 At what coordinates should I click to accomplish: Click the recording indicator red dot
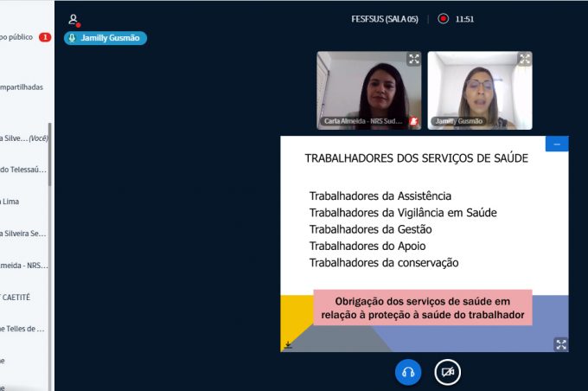pos(444,19)
